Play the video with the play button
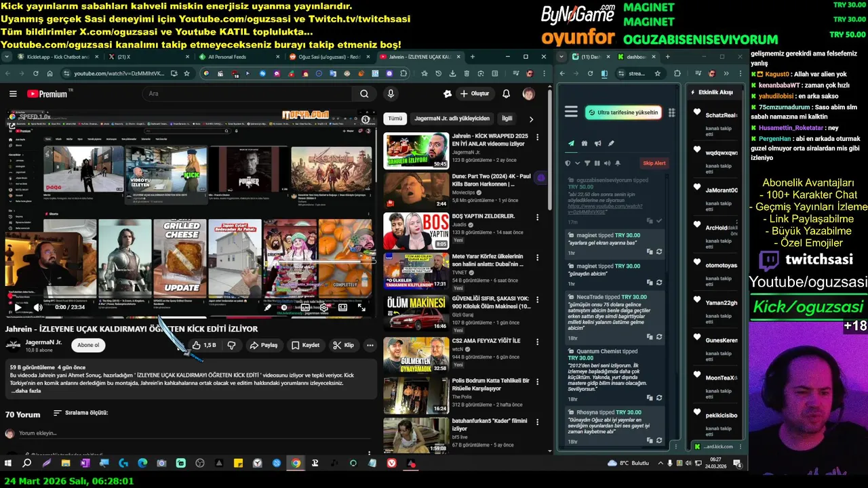The width and height of the screenshot is (868, 488). point(18,307)
